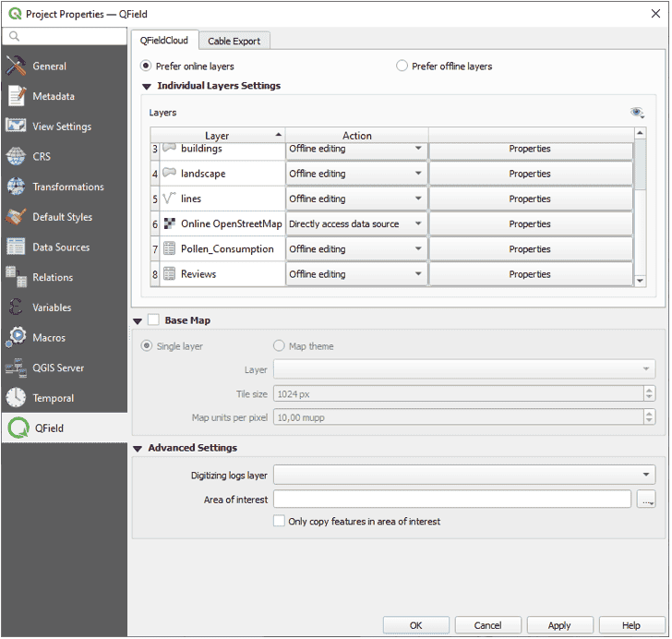Open Action dropdown for buildings layer
The height and width of the screenshot is (639, 672).
click(x=356, y=149)
